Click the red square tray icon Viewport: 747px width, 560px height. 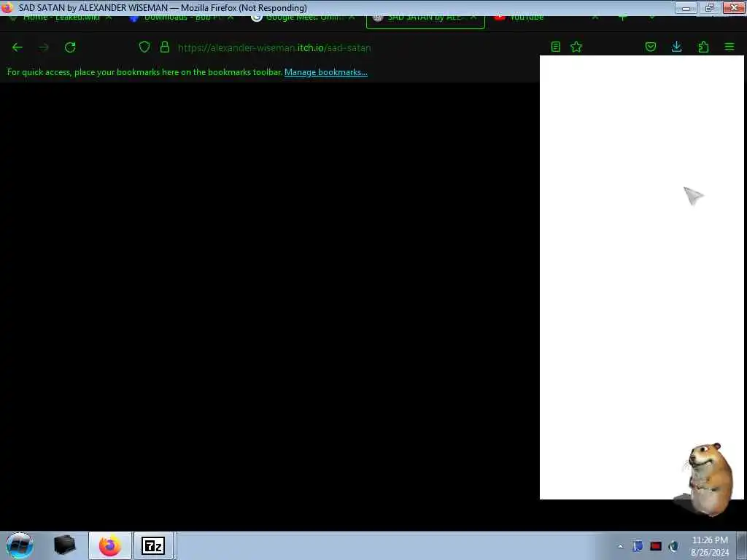656,546
